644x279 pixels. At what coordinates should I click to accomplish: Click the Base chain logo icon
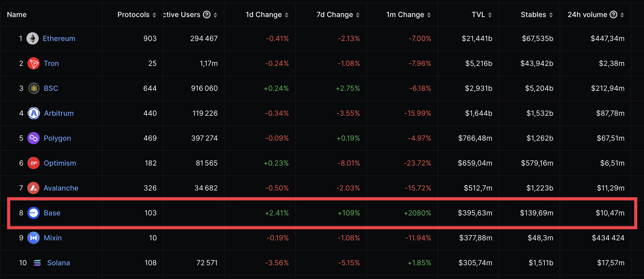tap(34, 213)
